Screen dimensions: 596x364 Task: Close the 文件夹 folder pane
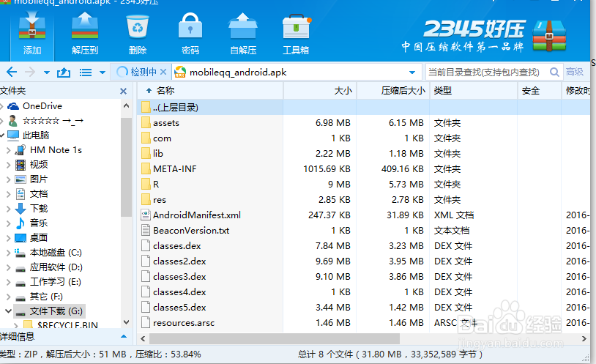123,92
